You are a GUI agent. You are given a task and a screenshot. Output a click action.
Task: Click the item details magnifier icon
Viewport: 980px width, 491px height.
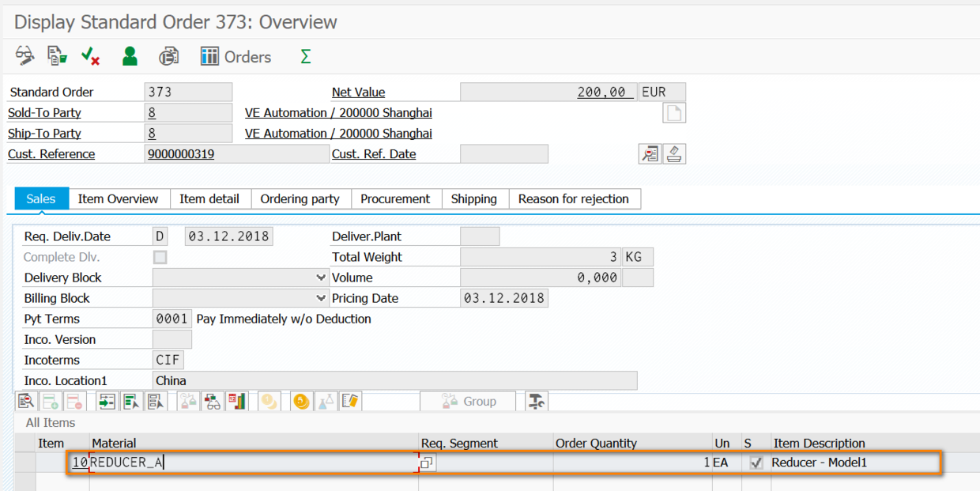pos(26,402)
